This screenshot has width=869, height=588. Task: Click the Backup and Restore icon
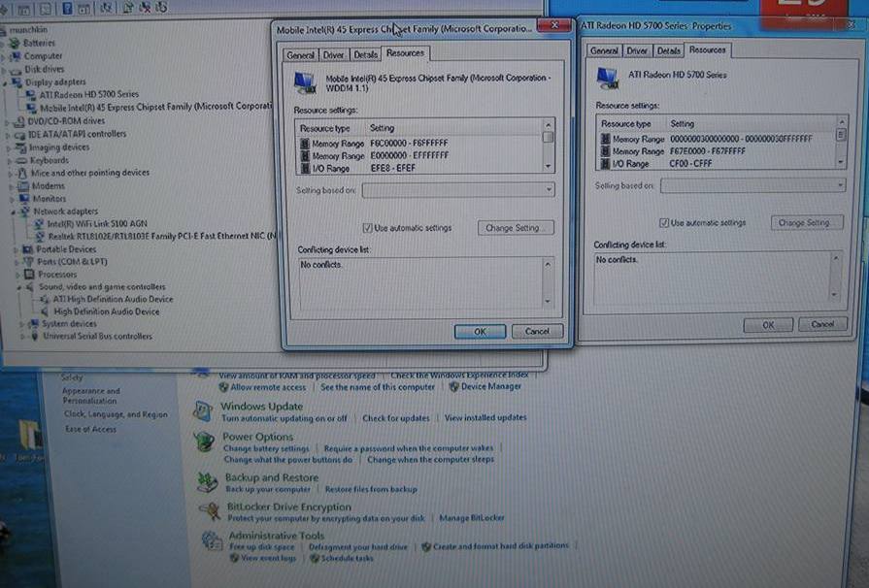[207, 482]
